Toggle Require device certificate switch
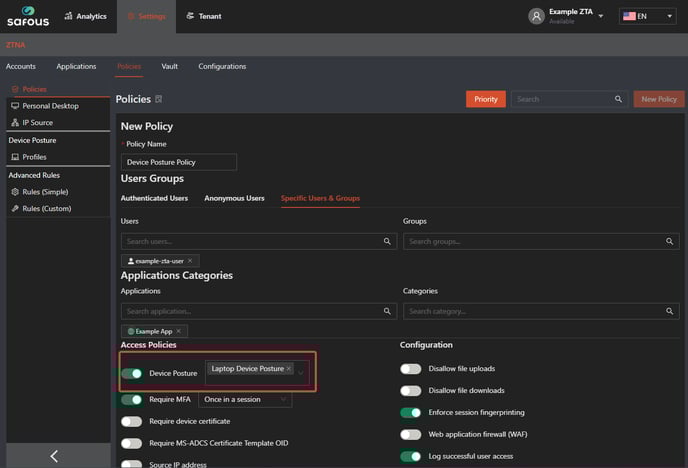The height and width of the screenshot is (468, 688). click(x=132, y=422)
